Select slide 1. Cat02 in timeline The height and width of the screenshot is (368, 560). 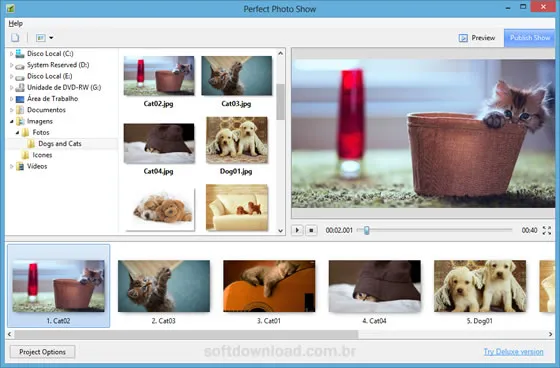pyautogui.click(x=59, y=286)
